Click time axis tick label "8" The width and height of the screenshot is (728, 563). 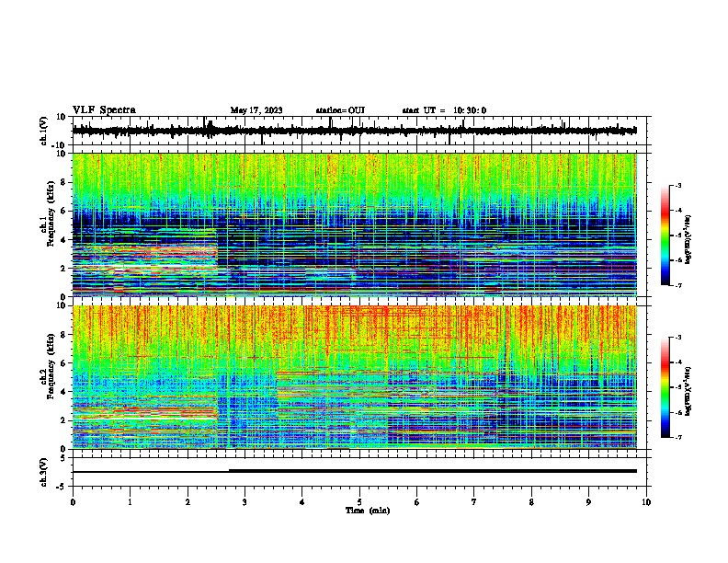(x=531, y=502)
